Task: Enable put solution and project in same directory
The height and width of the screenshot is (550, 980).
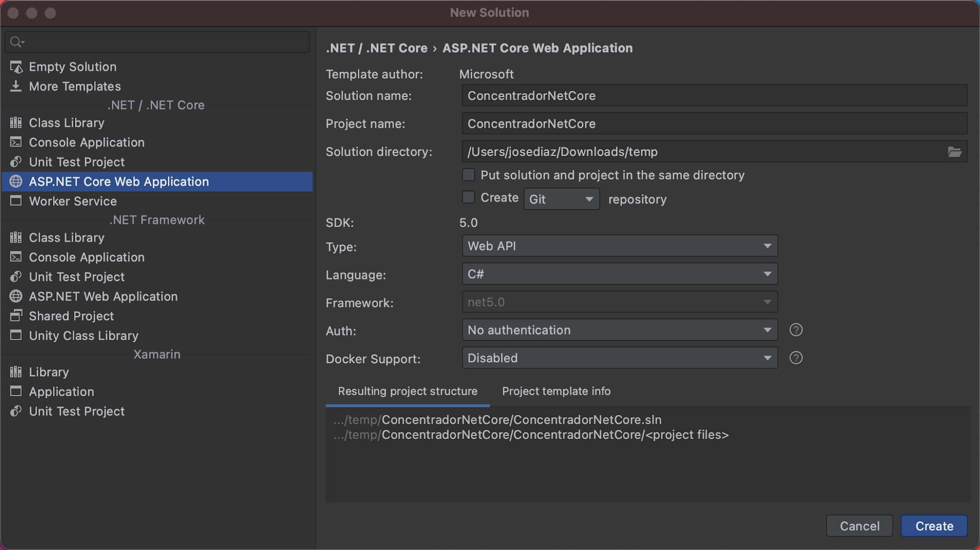Action: 468,175
